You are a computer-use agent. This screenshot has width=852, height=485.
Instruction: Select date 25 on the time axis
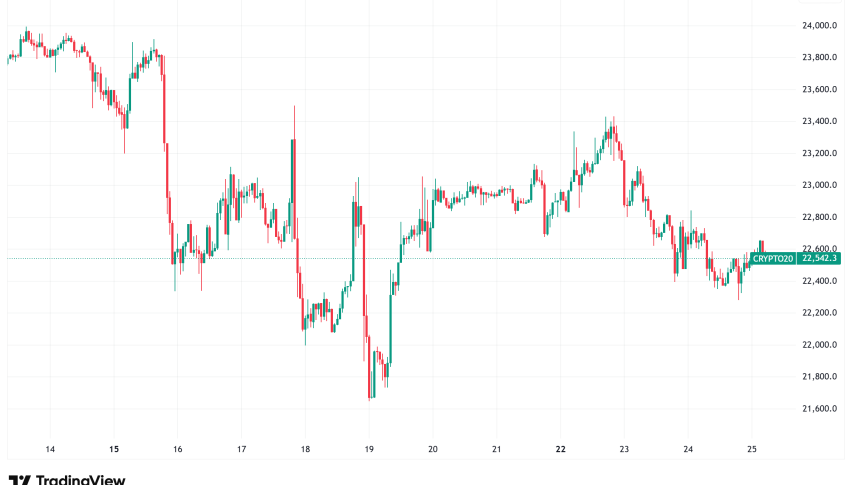point(751,449)
